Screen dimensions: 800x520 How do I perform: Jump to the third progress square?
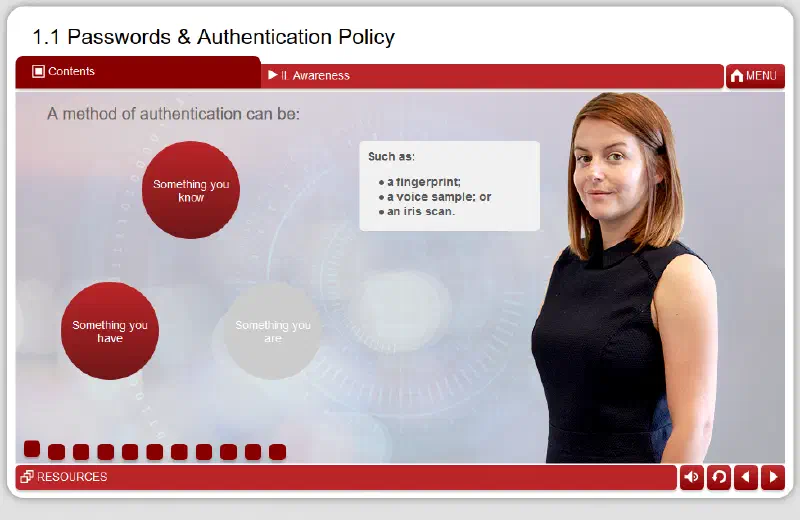pos(81,452)
